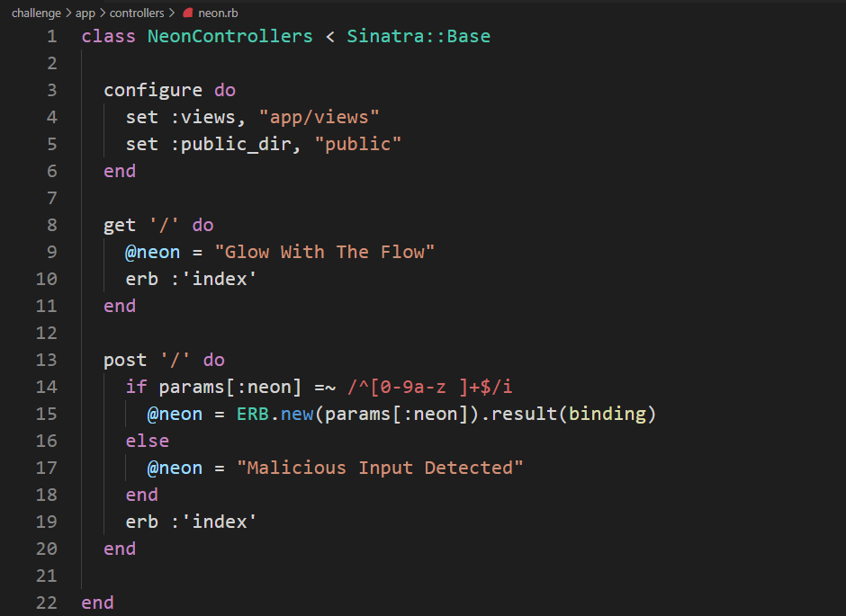This screenshot has width=846, height=616.
Task: Select "controllers" in the breadcrumb path
Action: tap(136, 13)
